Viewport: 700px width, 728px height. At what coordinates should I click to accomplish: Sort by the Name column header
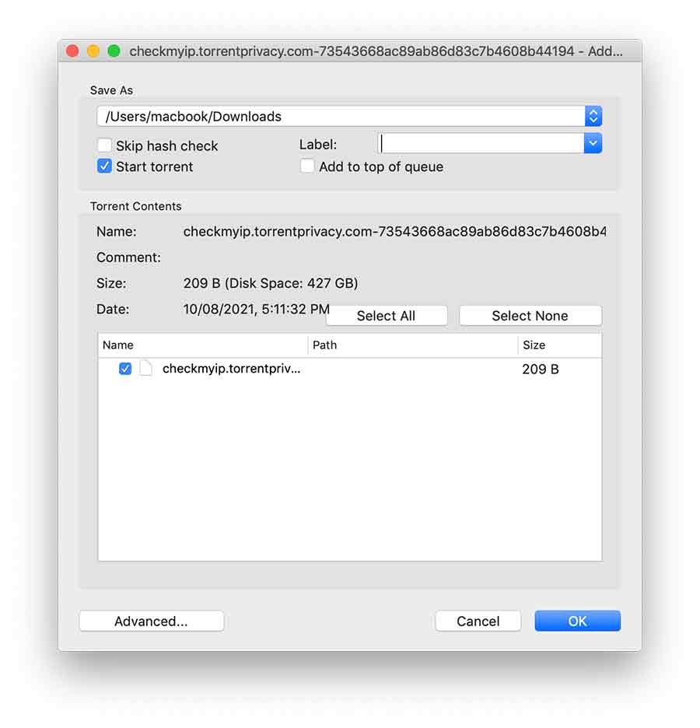[118, 345]
